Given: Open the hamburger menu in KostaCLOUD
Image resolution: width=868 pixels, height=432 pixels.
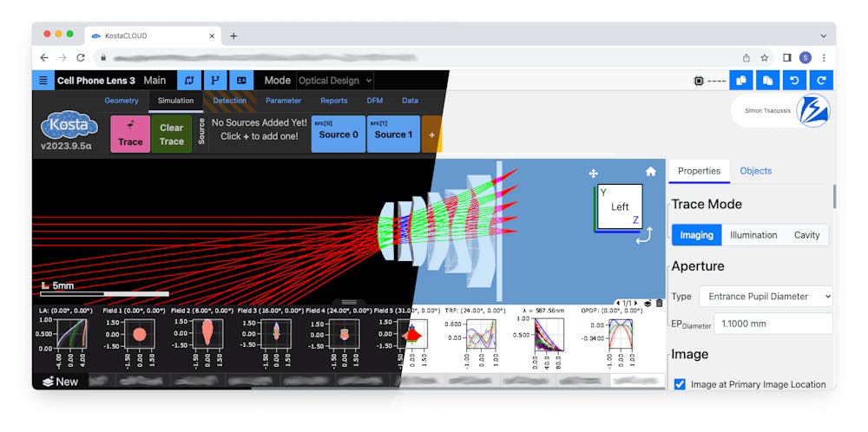Looking at the screenshot, I should (43, 80).
